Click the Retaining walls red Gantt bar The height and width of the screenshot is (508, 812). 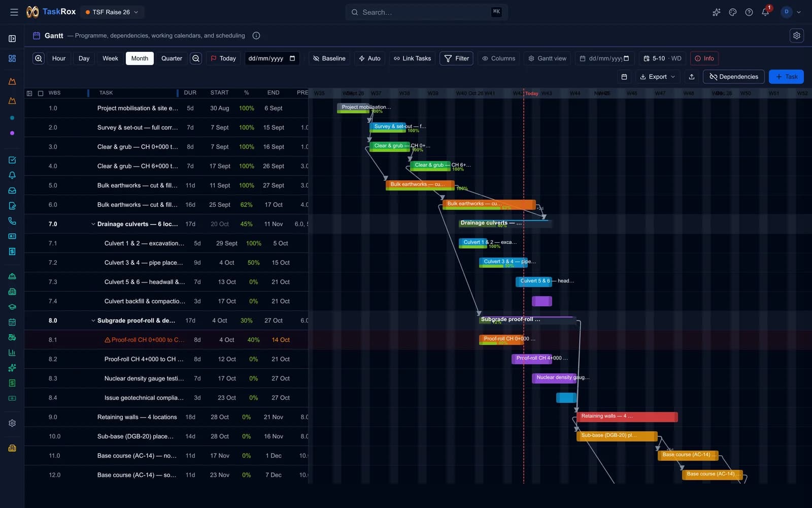[627, 417]
